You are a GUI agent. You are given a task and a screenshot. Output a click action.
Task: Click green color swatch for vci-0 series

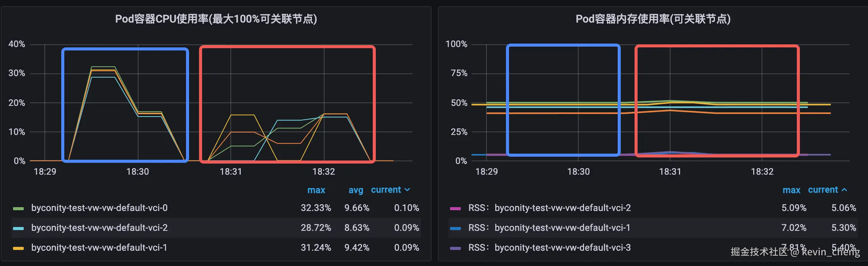click(18, 208)
